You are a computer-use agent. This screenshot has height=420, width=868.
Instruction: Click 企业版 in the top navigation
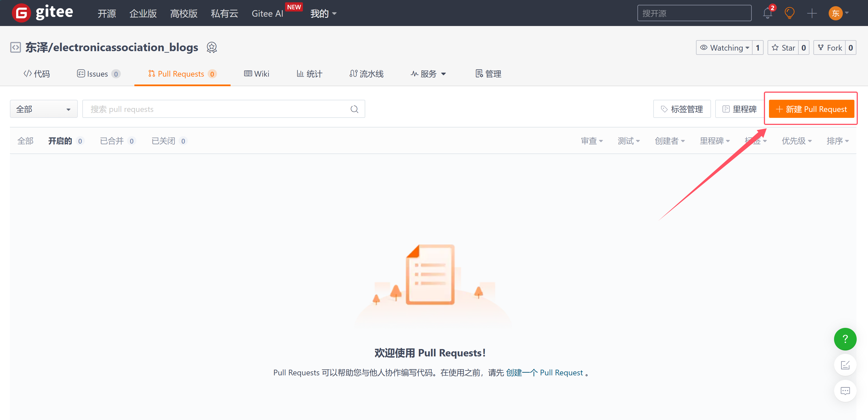tap(143, 14)
